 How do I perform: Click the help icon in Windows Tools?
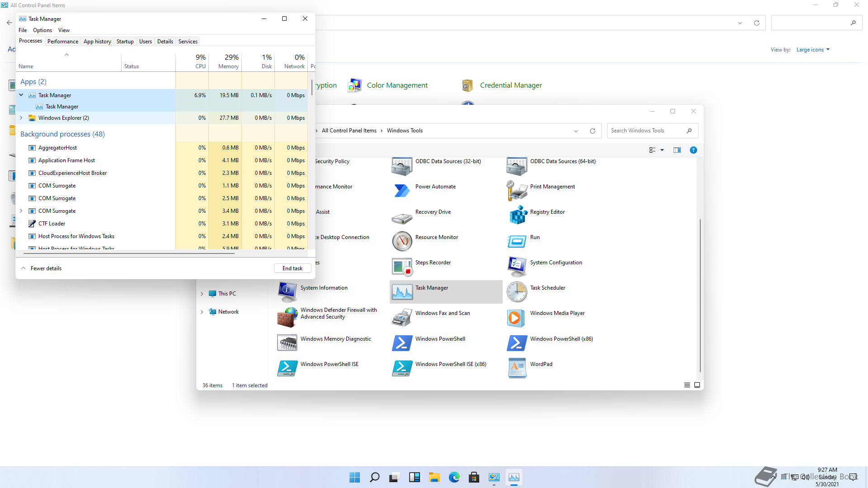(x=693, y=150)
